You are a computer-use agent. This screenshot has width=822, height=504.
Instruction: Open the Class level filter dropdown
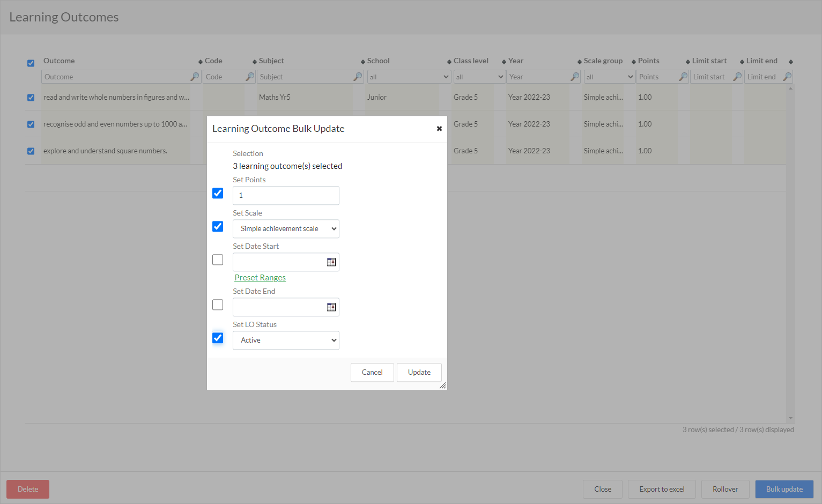point(479,77)
